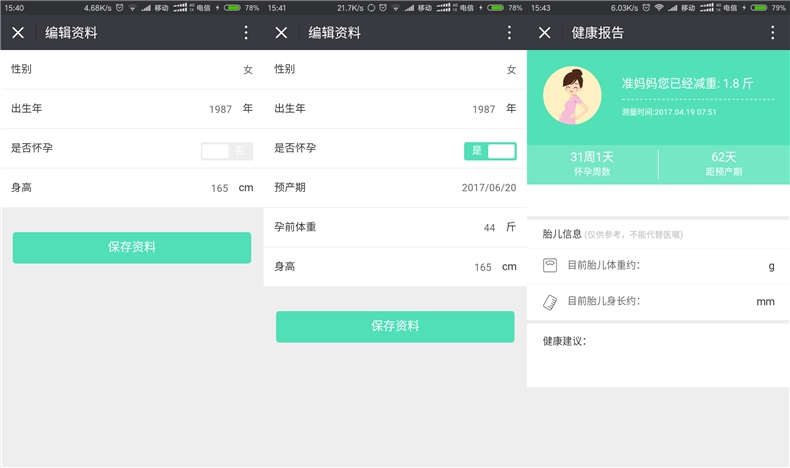
Task: Tap the pregnant woman avatar picture
Action: click(x=572, y=96)
